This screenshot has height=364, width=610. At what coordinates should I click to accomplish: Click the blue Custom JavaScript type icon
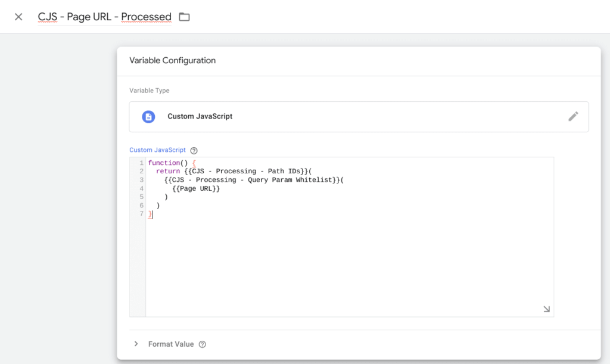[x=148, y=117]
